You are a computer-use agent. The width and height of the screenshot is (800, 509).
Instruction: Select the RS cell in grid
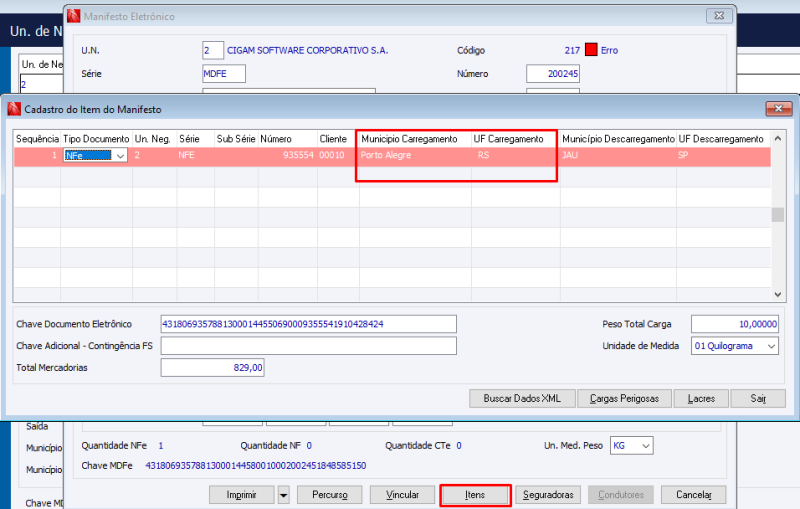click(x=515, y=156)
